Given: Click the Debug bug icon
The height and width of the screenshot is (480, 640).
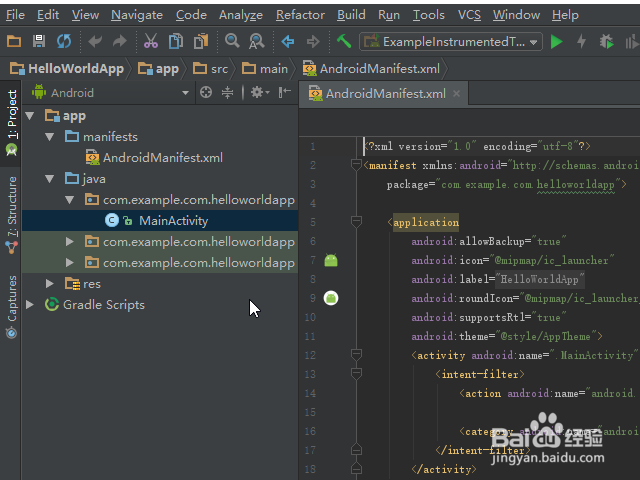Looking at the screenshot, I should click(x=607, y=42).
